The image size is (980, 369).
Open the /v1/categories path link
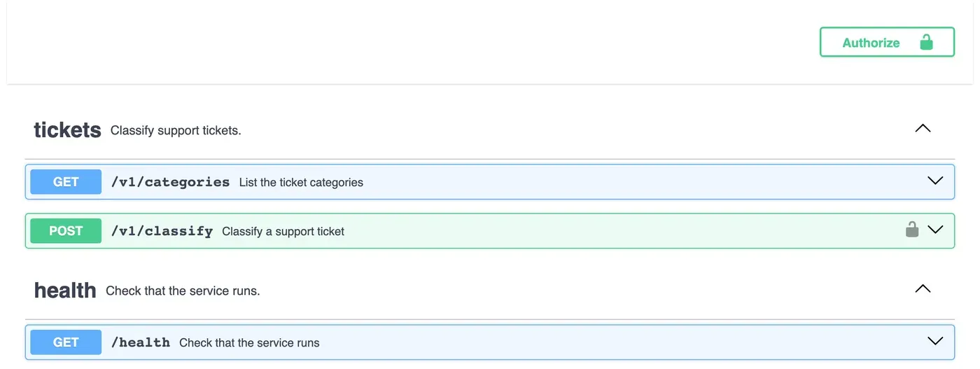(x=170, y=182)
